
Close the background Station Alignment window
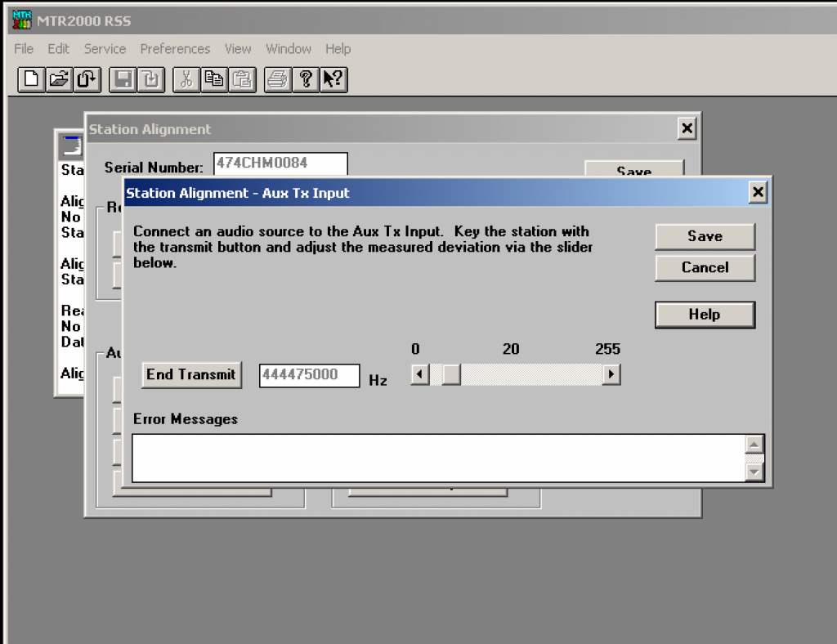pyautogui.click(x=687, y=128)
